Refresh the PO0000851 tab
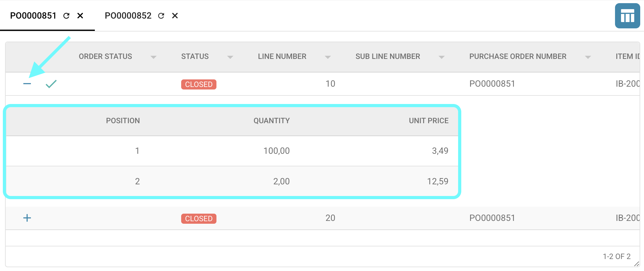The image size is (644, 271). [66, 16]
